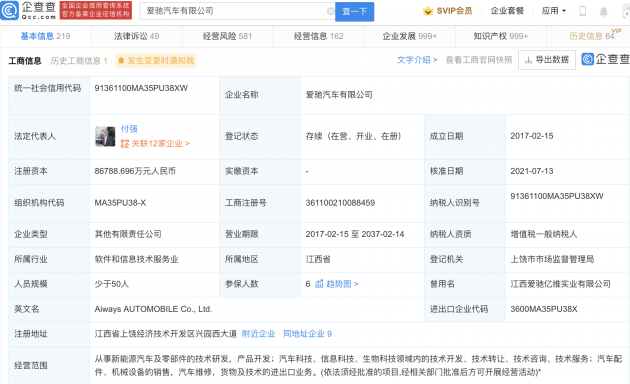Open legal representative 付强 profile link

(129, 129)
